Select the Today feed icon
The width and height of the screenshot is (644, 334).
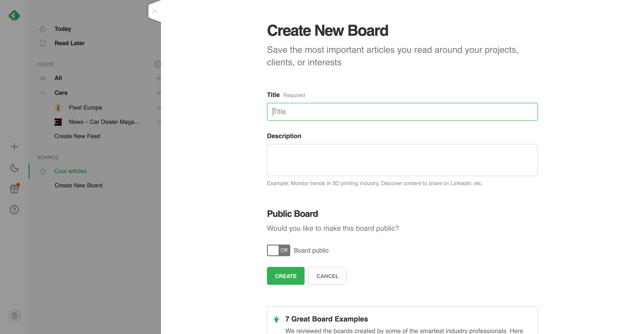pos(42,28)
